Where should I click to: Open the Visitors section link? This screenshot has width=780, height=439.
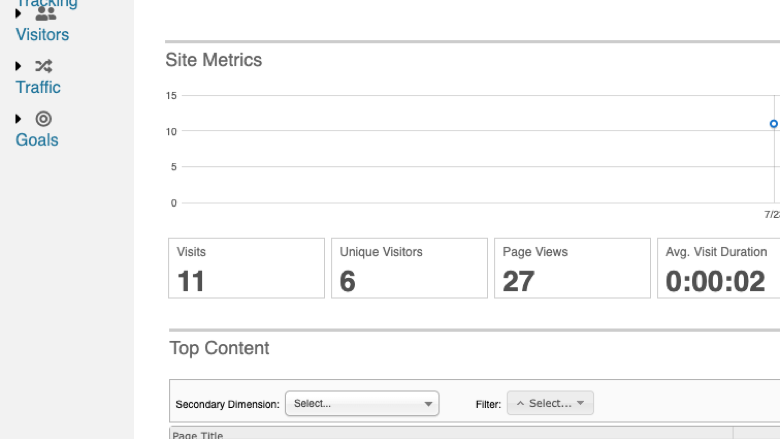(x=42, y=34)
